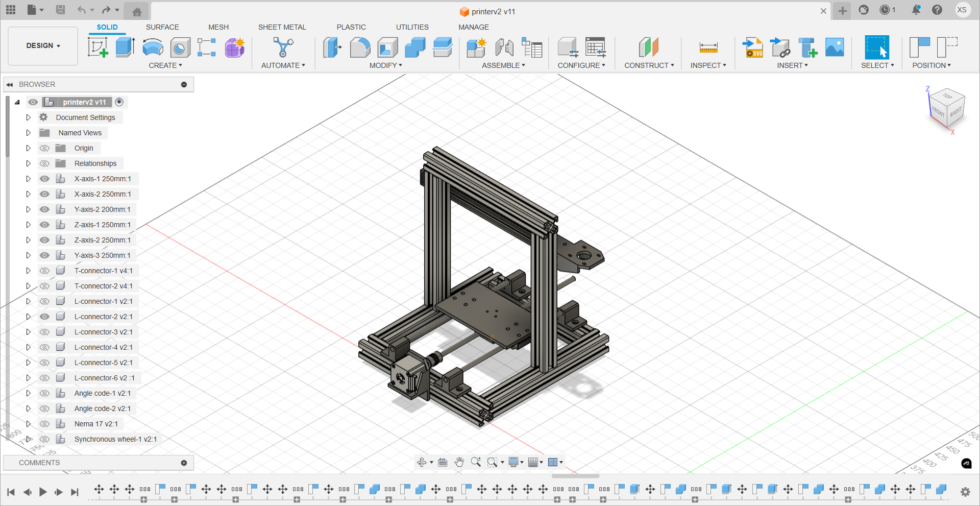Image resolution: width=980 pixels, height=506 pixels.
Task: Open the Help question mark icon
Action: pos(937,10)
